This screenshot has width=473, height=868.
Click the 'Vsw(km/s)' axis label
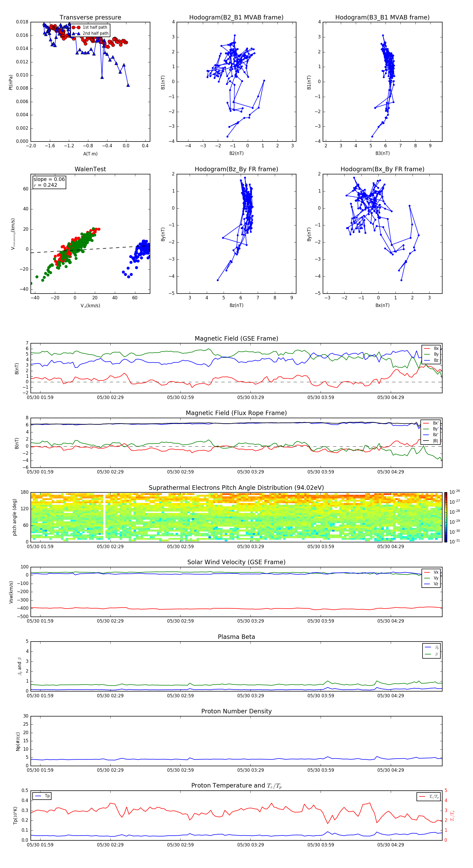pyautogui.click(x=11, y=592)
